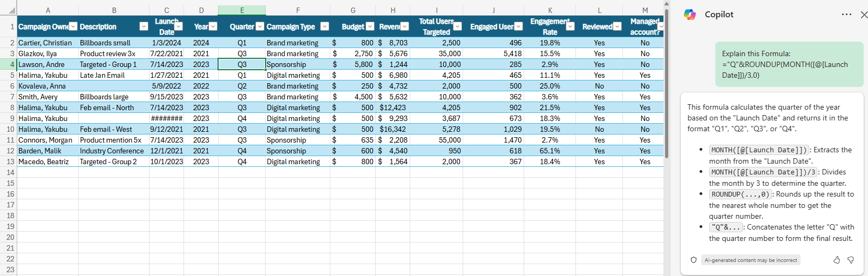
Task: Click Late Jan Email cell
Action: [x=114, y=75]
